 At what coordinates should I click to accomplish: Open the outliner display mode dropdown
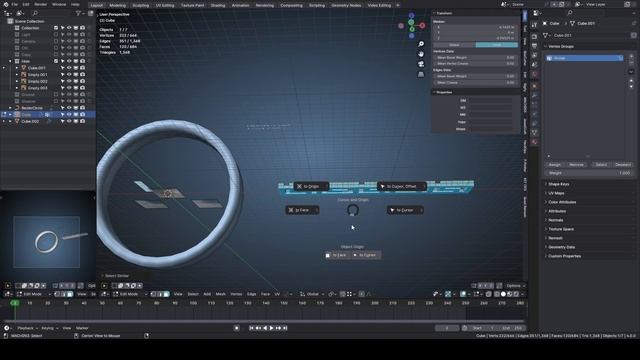(x=20, y=13)
